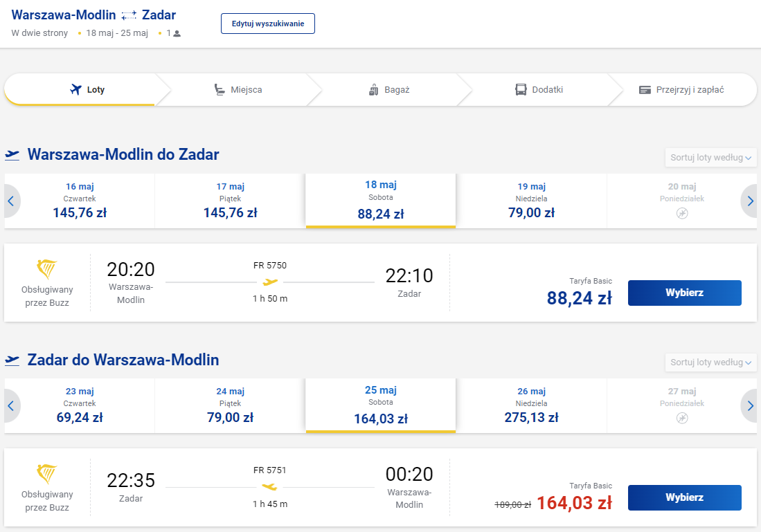Choose return flight FR 5751 with Wybierz
Image resolution: width=761 pixels, height=532 pixels.
(x=684, y=497)
